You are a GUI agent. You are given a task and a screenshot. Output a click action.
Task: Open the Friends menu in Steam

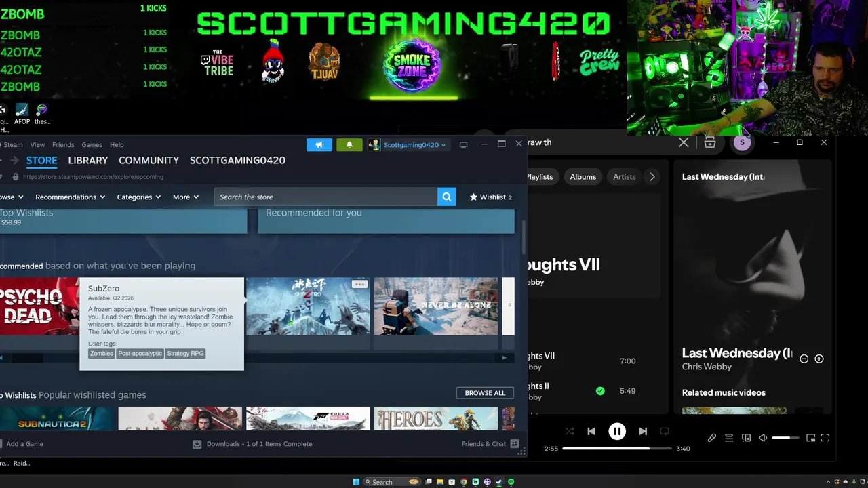click(63, 144)
